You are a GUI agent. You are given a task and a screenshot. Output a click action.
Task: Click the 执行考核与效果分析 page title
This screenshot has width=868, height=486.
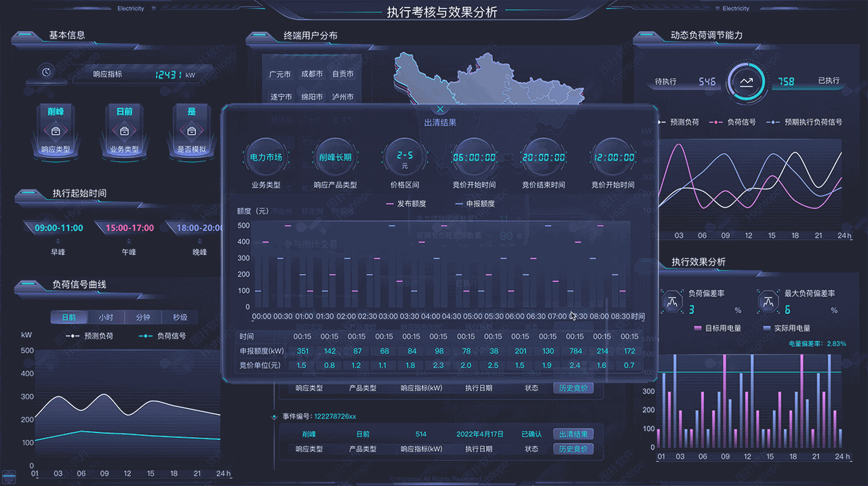[x=442, y=12]
